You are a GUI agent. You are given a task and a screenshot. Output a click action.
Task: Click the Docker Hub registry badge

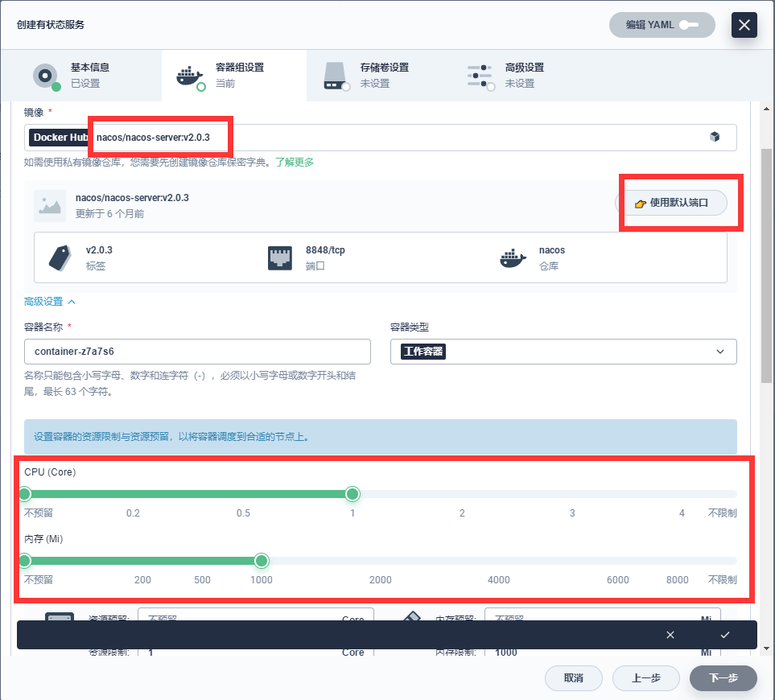click(x=60, y=138)
